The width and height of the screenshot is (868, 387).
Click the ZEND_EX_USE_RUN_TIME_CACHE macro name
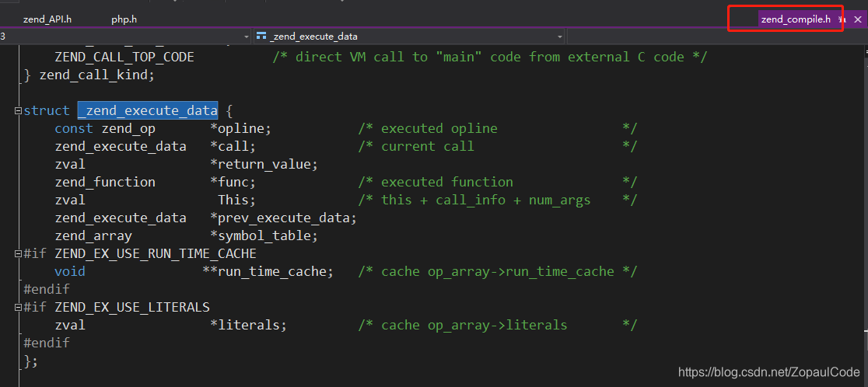[156, 254]
